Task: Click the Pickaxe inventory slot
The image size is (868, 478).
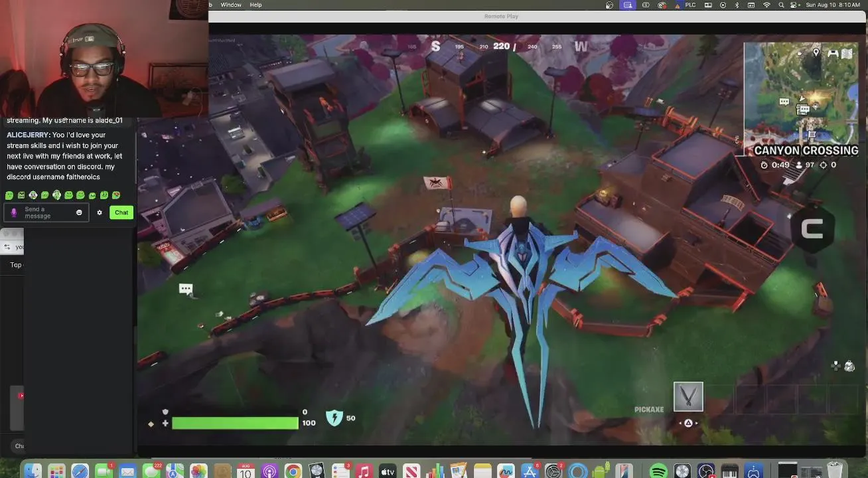Action: pos(688,397)
